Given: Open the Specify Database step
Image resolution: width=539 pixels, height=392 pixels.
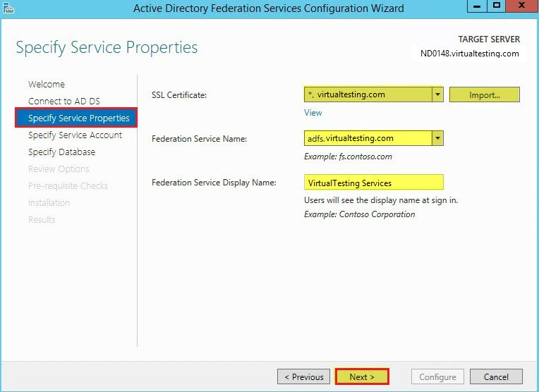Looking at the screenshot, I should click(x=61, y=152).
